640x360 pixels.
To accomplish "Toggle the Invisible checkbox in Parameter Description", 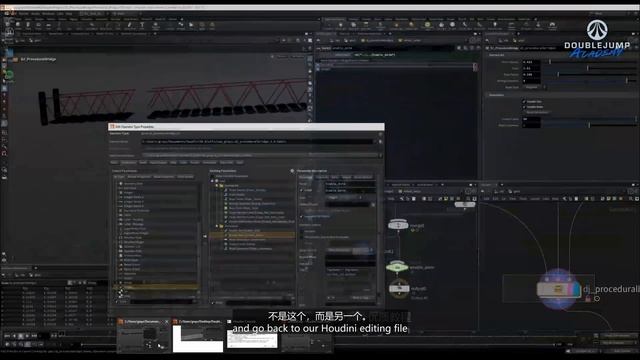I will click(302, 231).
